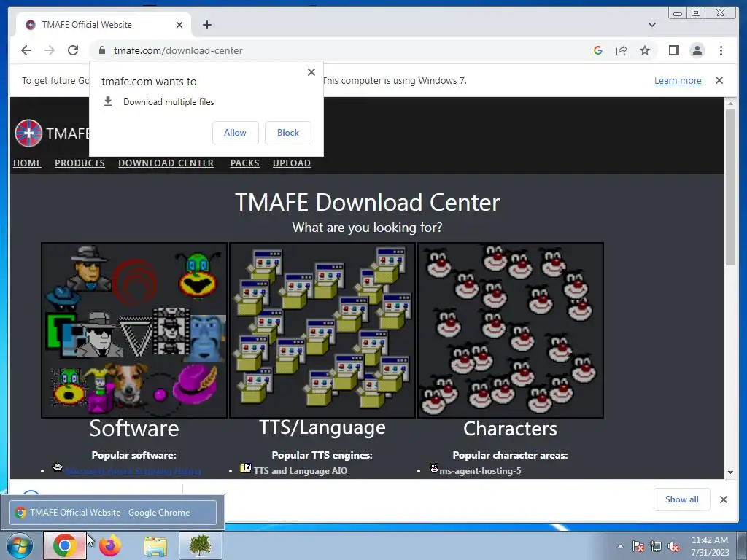Viewport: 747px width, 560px height.
Task: Dismiss the Windows 7 infobar
Action: coord(719,80)
